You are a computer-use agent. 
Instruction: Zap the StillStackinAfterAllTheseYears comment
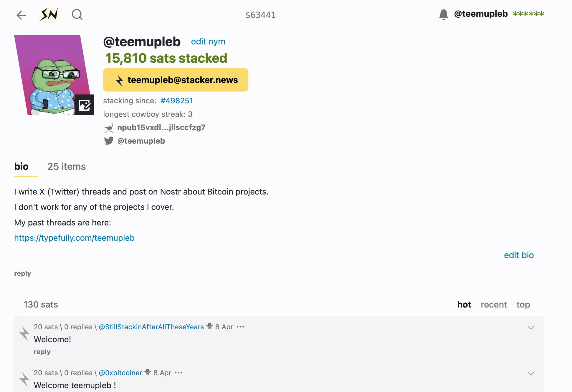coord(24,333)
